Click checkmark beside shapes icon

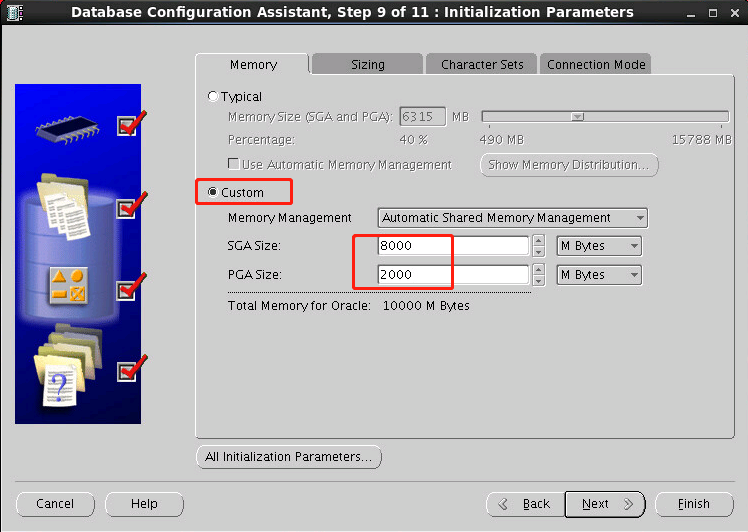pos(131,287)
